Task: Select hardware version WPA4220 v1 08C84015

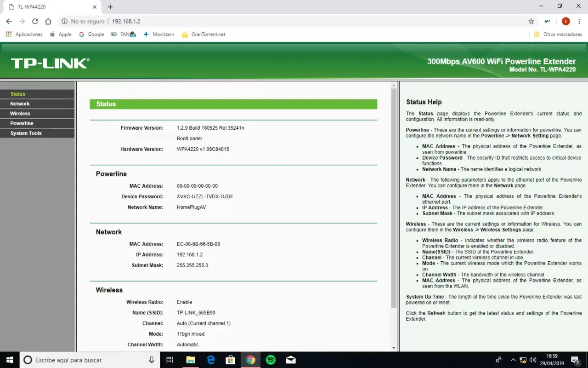Action: pyautogui.click(x=203, y=149)
